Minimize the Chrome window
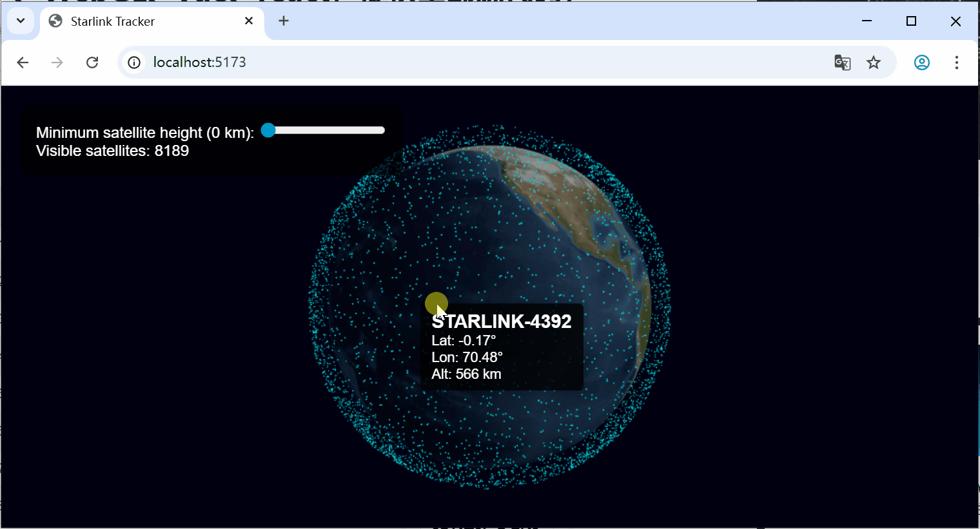The width and height of the screenshot is (980, 529). tap(867, 21)
